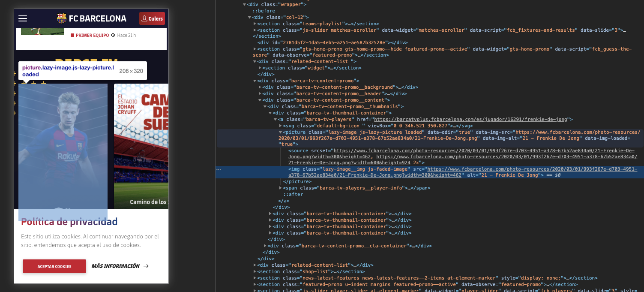Expand the span barca-tv-players__player-info node
Image resolution: width=644 pixels, height=292 pixels.
point(281,188)
